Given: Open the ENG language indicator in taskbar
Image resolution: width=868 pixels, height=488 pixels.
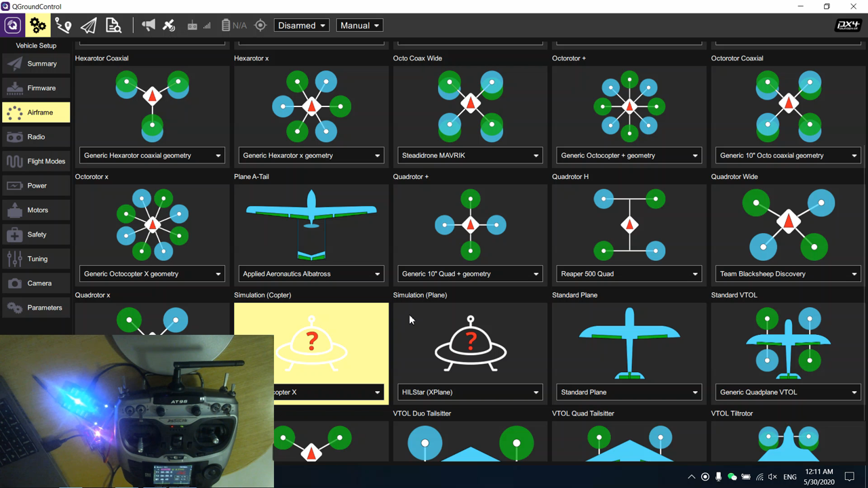Looking at the screenshot, I should (789, 476).
